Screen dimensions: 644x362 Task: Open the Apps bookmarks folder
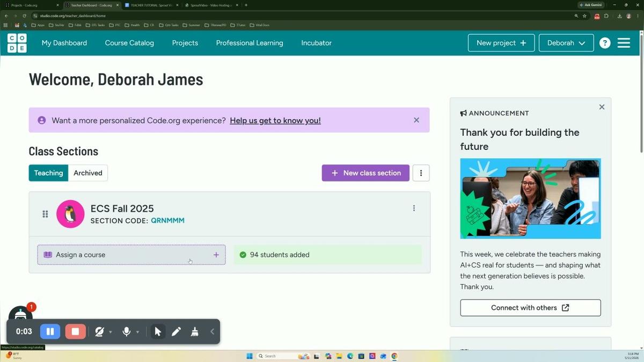point(38,25)
